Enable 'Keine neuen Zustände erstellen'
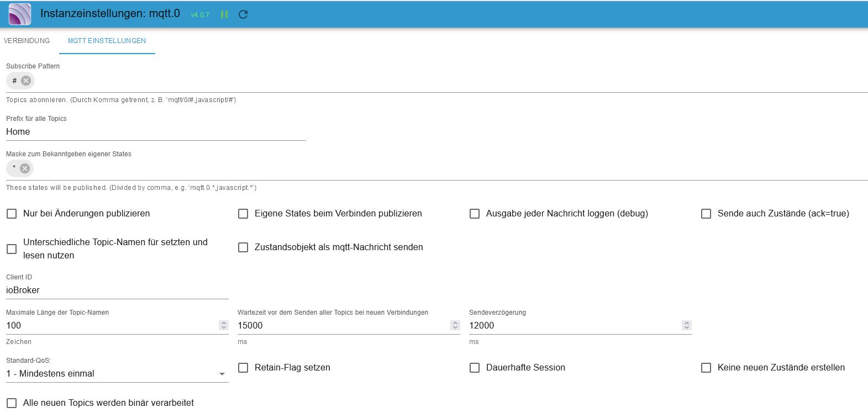The image size is (868, 418). (706, 368)
